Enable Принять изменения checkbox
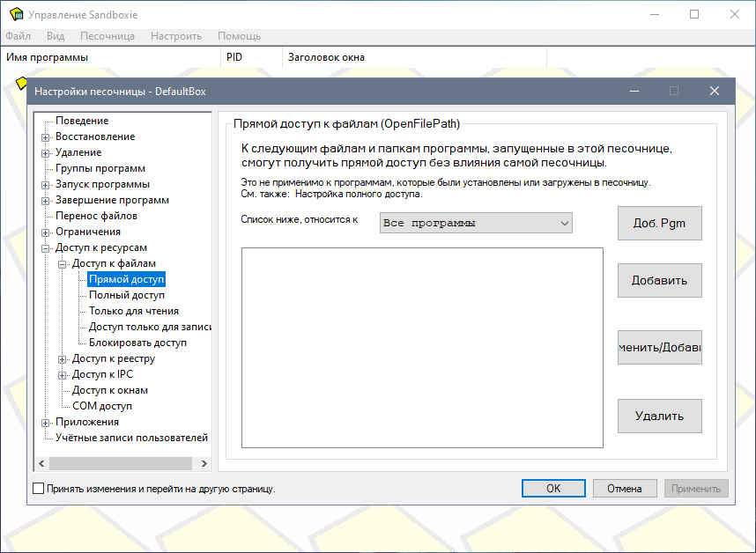This screenshot has width=756, height=553. pos(38,489)
